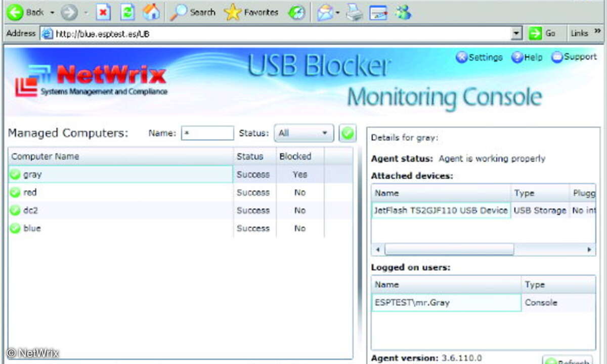Open the Mail icon dropdown arrow
Screen dimensions: 607x364
pos(337,13)
